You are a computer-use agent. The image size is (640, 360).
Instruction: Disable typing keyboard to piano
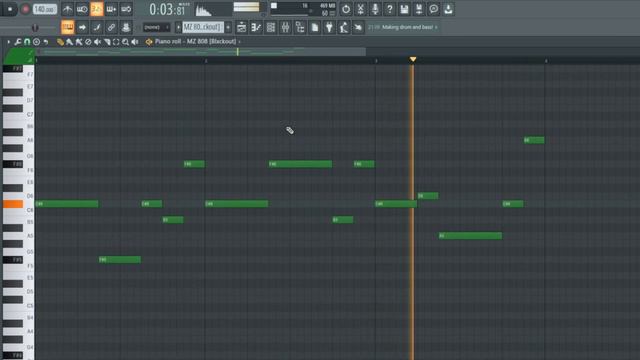(68, 27)
